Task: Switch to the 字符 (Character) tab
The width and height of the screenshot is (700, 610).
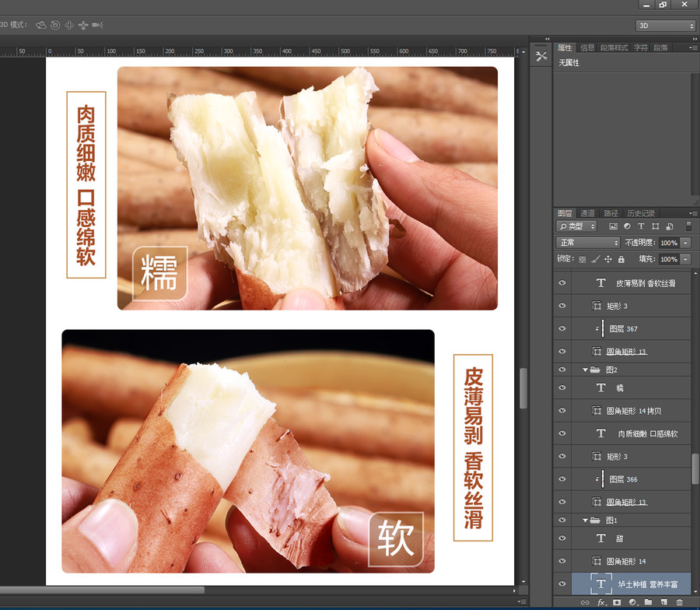Action: [x=641, y=47]
